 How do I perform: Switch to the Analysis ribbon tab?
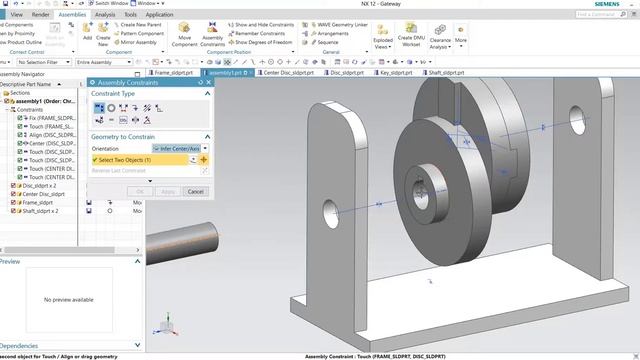(x=105, y=14)
